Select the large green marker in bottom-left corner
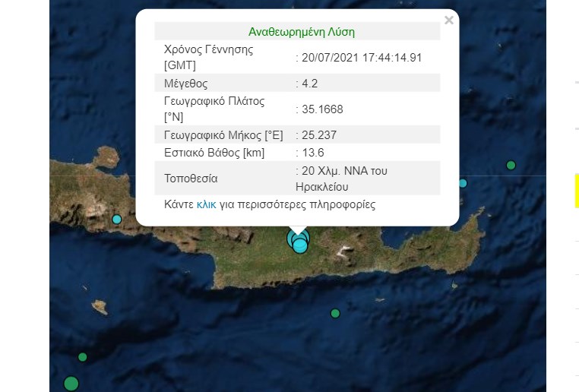The image size is (579, 392). click(71, 384)
